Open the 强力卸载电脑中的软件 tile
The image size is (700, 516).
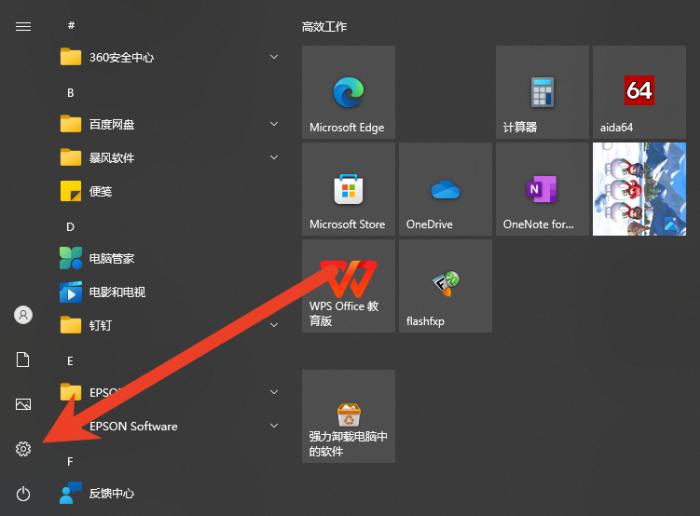pyautogui.click(x=348, y=416)
